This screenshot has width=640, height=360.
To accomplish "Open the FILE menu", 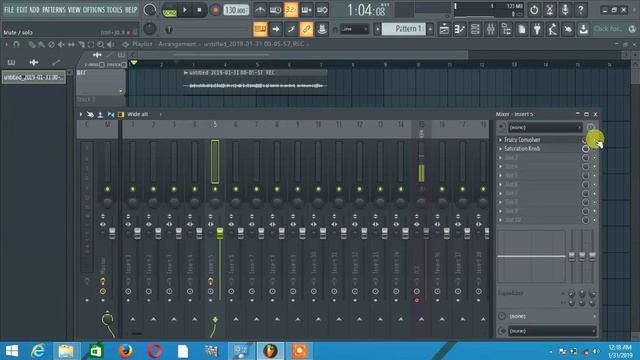I will click(x=9, y=9).
